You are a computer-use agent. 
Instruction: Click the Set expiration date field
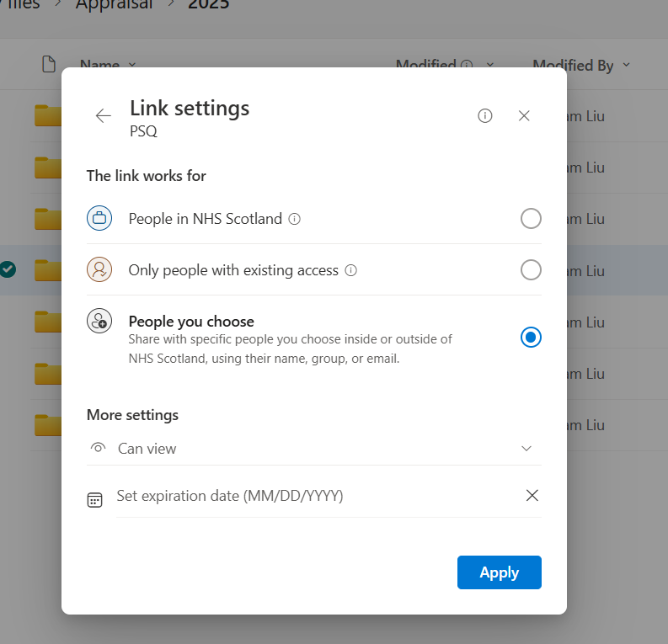pyautogui.click(x=312, y=496)
